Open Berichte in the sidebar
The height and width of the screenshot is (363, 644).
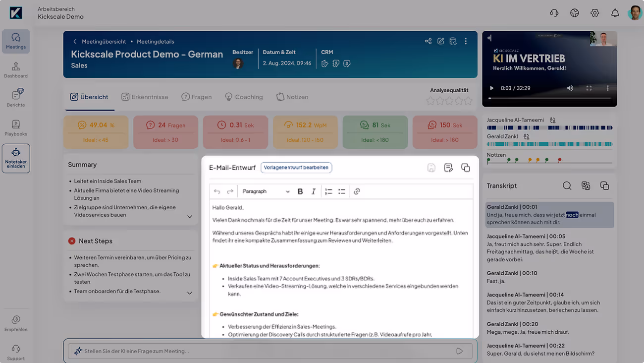coord(16,98)
